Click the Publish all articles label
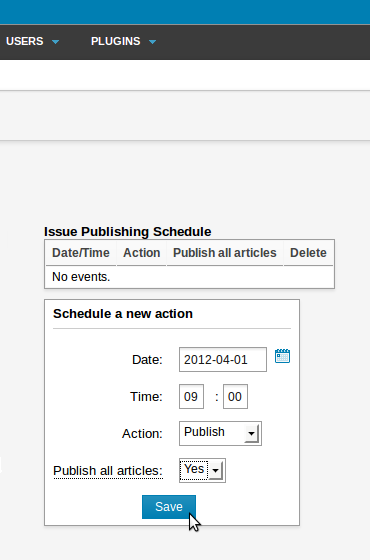This screenshot has height=560, width=370. click(x=108, y=471)
